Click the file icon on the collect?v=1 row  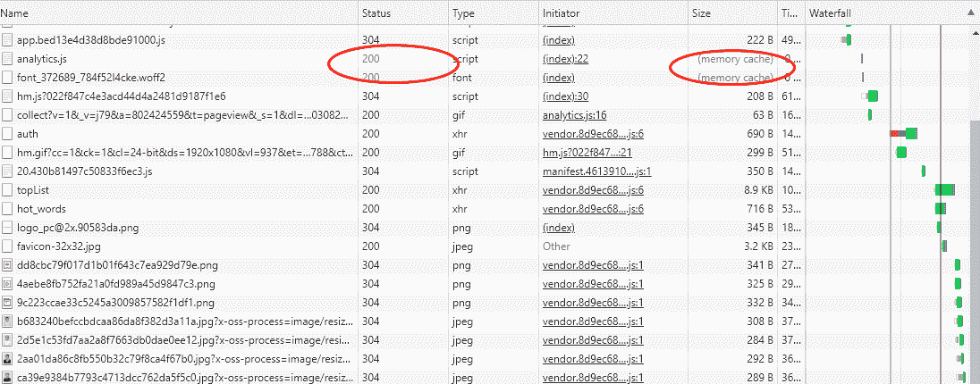point(7,115)
